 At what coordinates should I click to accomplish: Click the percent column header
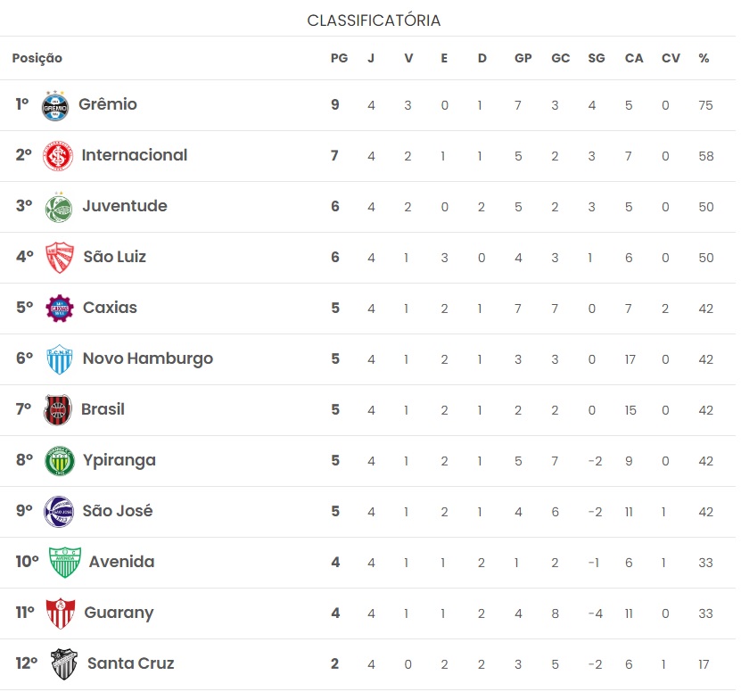[704, 58]
